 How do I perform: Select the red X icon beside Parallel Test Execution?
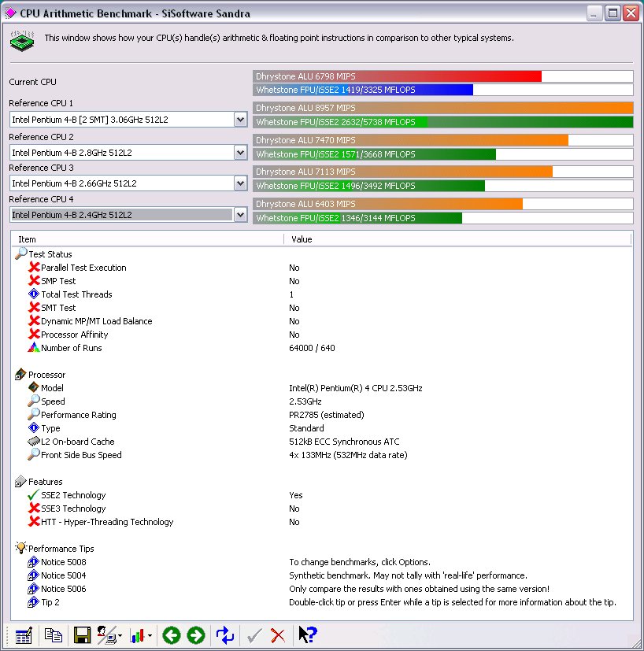pos(34,268)
